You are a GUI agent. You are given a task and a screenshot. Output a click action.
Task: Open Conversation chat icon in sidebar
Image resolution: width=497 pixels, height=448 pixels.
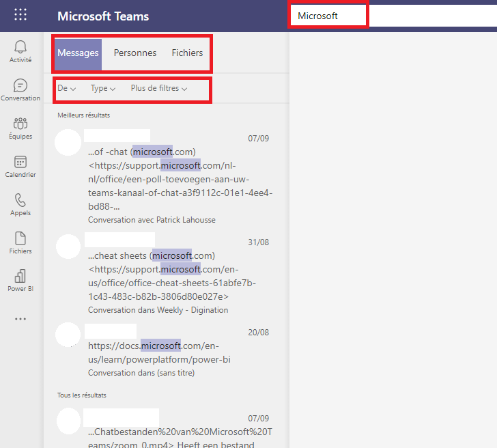[20, 89]
